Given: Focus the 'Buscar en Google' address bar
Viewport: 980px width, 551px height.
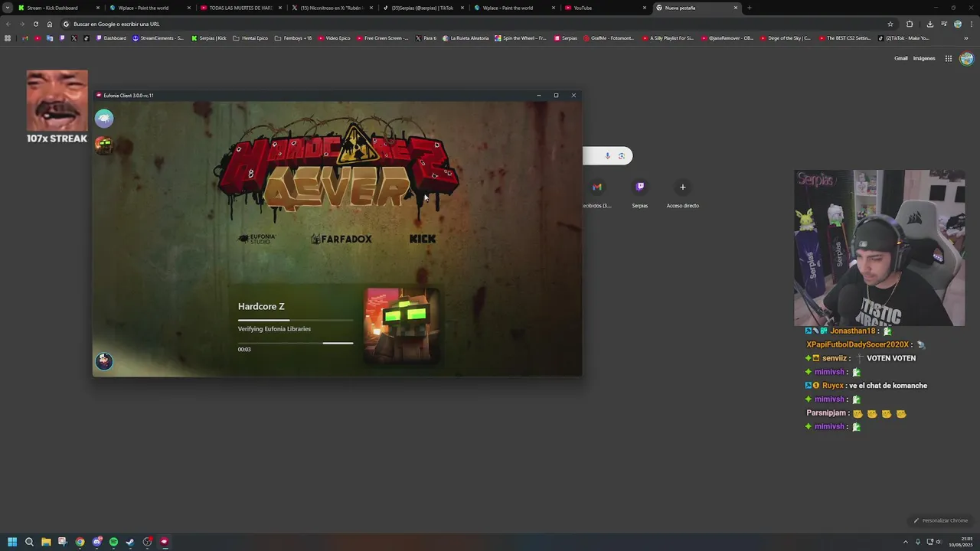Looking at the screenshot, I should pyautogui.click(x=479, y=24).
